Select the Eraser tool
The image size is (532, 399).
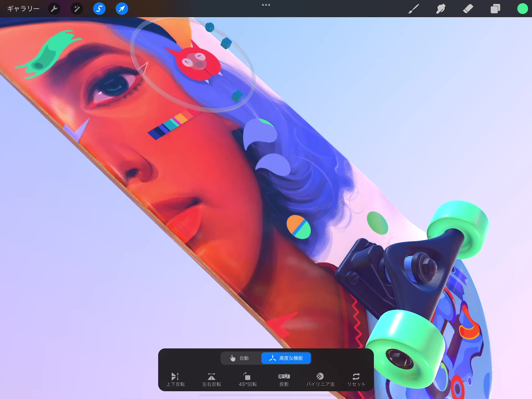point(468,9)
